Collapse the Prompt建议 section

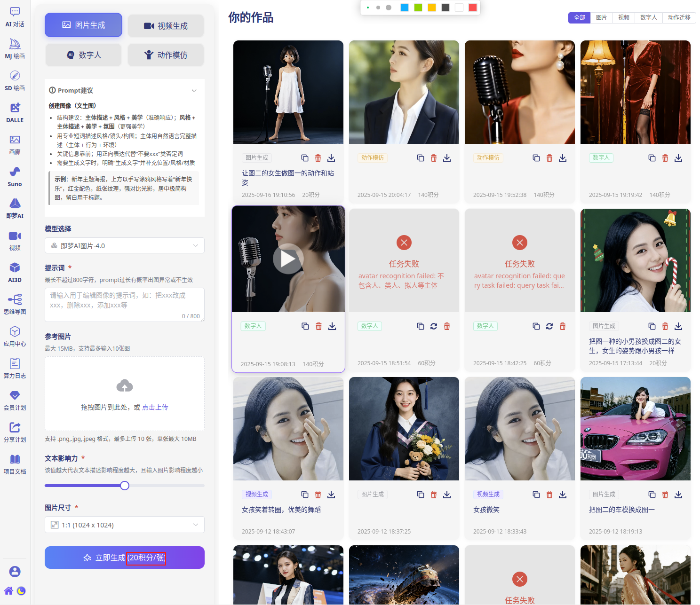pos(194,90)
